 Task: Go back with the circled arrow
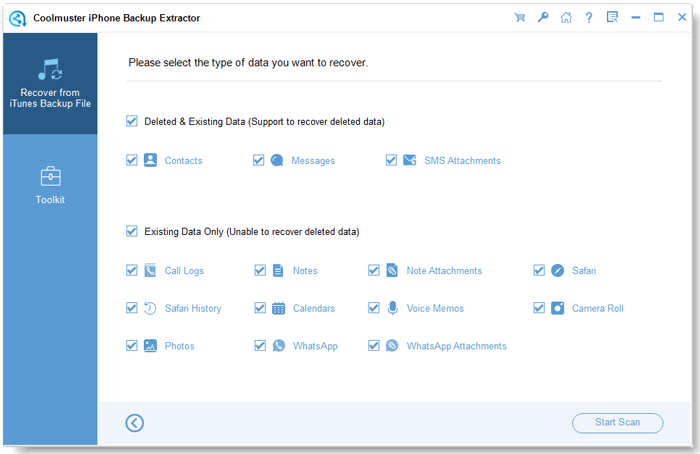coord(134,423)
